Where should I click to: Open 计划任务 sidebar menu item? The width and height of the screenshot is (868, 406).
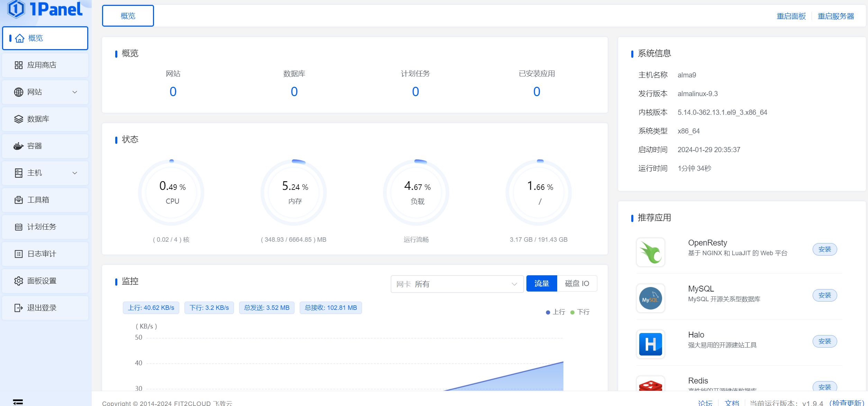pos(45,227)
